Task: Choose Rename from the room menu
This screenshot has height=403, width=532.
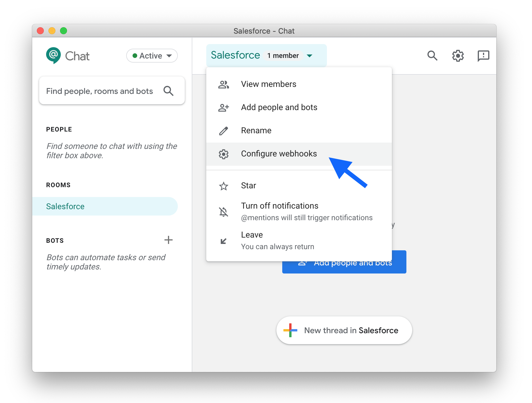Action: (299, 130)
